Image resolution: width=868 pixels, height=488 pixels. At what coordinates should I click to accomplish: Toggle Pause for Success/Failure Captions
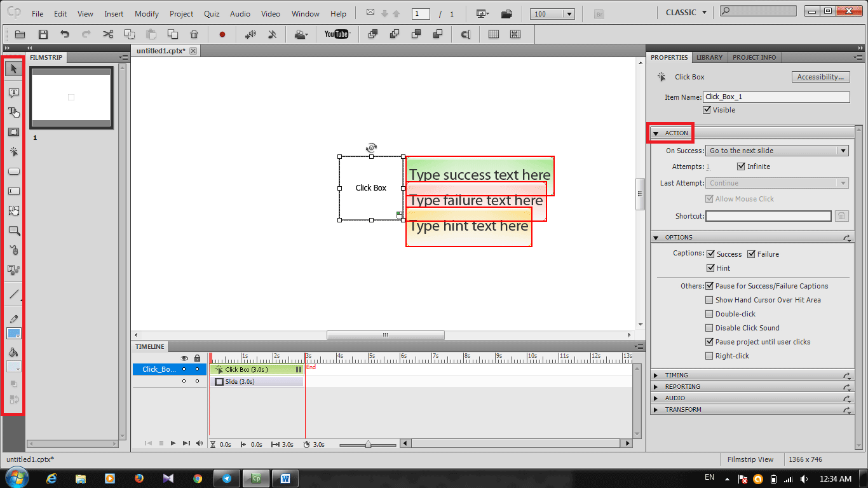[x=709, y=286]
